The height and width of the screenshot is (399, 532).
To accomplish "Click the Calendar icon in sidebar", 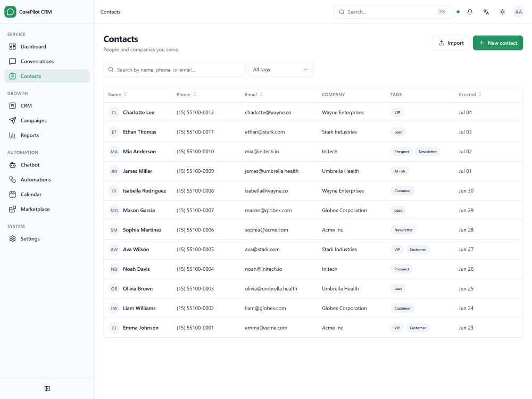I will coord(13,194).
